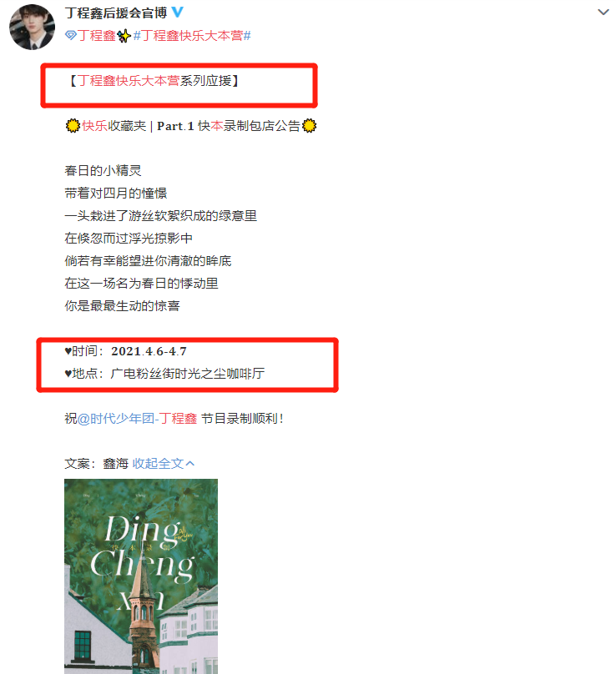616x674 pixels.
Task: Click red 丁程鑫快乐大本营 keyword in brackets
Action: pyautogui.click(x=129, y=80)
